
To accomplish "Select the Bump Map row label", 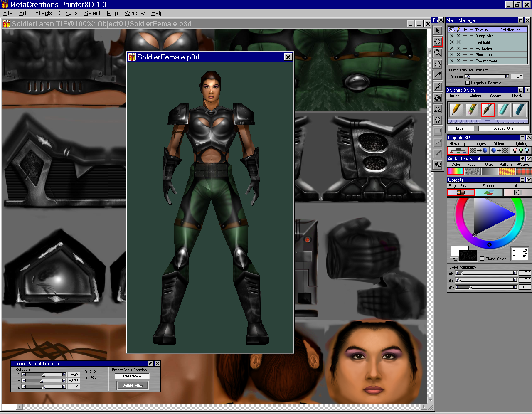I will coord(485,36).
